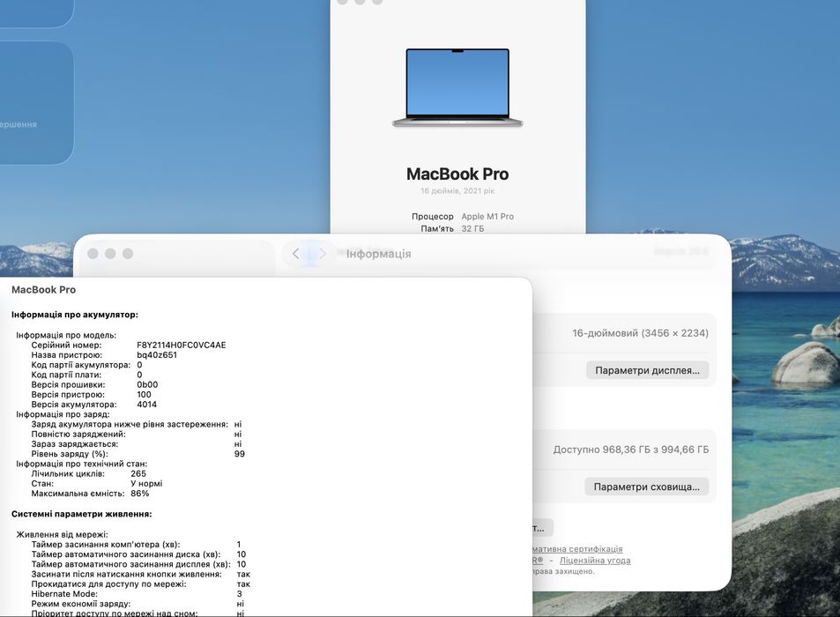Minimize the Інформація settings window with its middle gray dot
This screenshot has height=617, width=840.
[x=110, y=253]
